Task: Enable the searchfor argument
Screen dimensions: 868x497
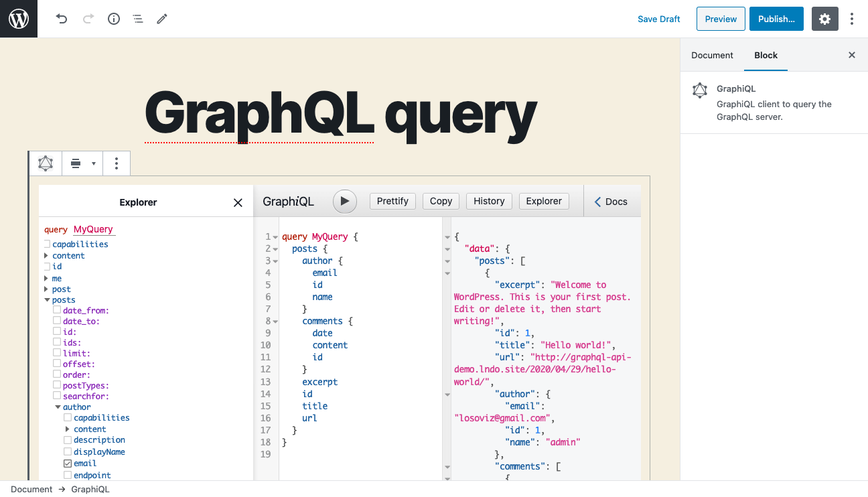Action: point(57,396)
